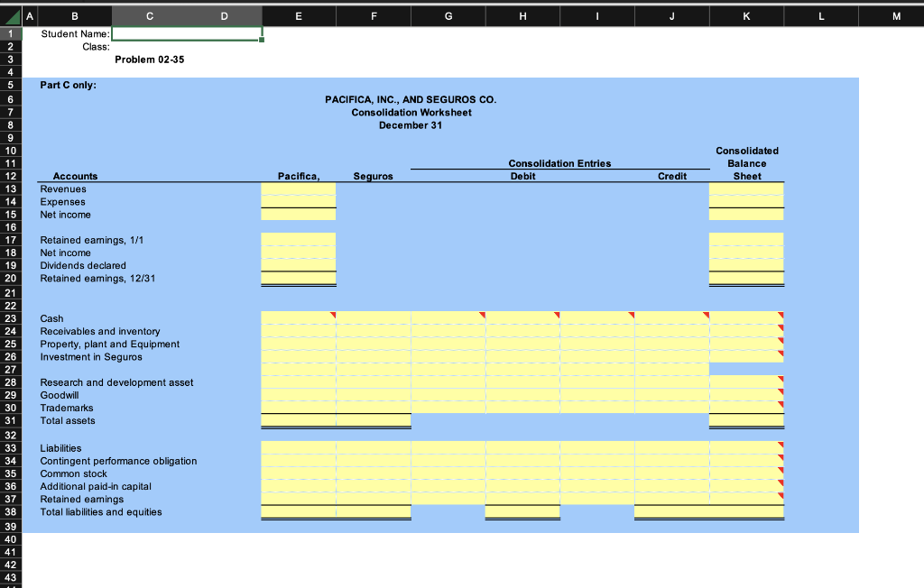Select row 13 header

(11, 189)
